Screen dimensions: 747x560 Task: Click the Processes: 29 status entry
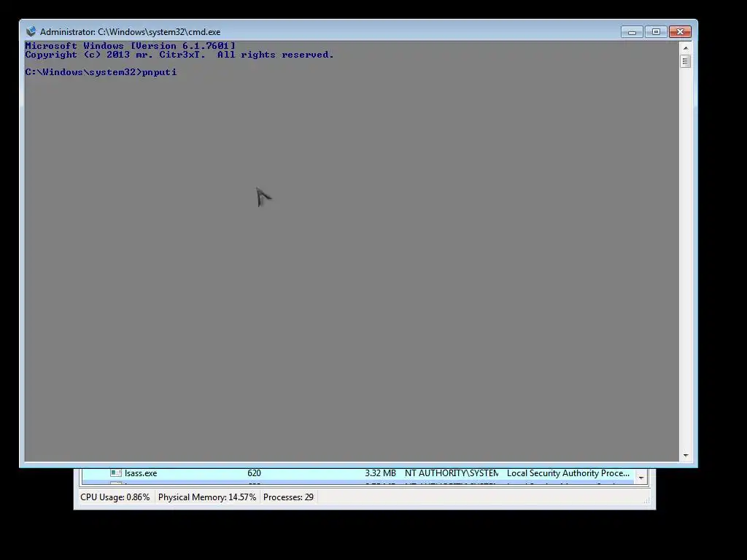click(288, 497)
